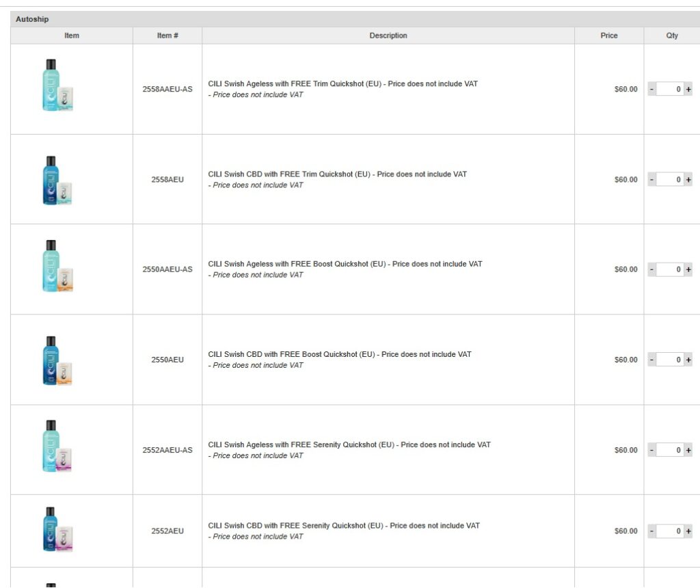
Task: Click quantity field for Swish CBD Serenity Quickshot
Action: click(669, 531)
